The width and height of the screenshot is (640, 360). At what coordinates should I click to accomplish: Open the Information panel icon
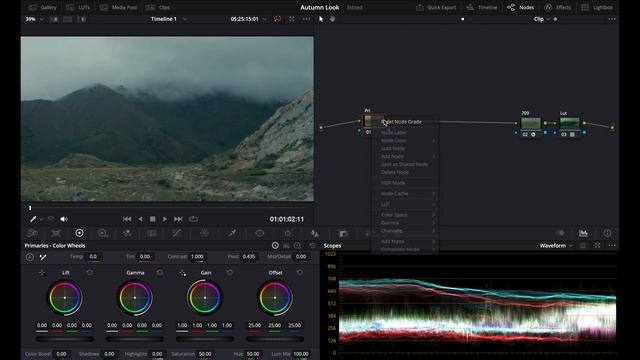click(607, 233)
